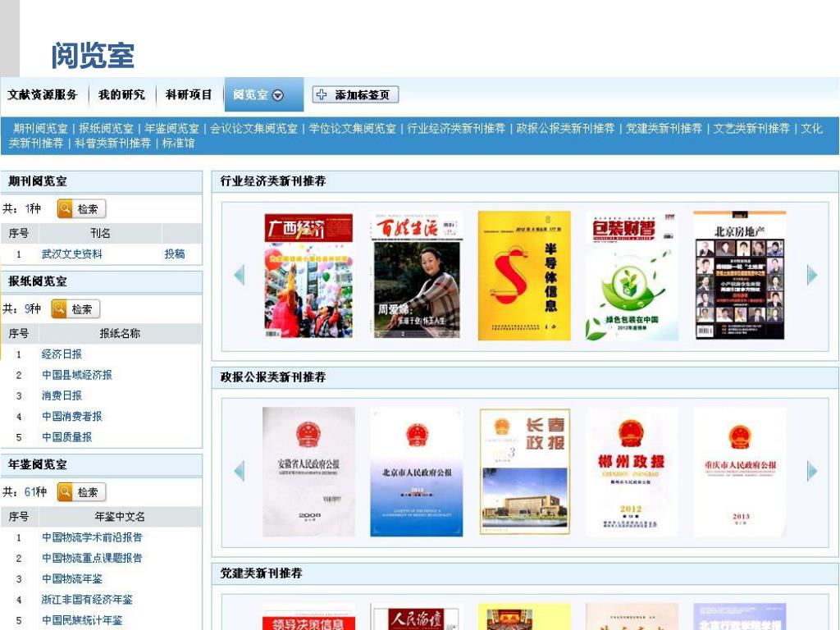840x630 pixels.
Task: Click 政报公报类 carousel left arrow
Action: 240,471
